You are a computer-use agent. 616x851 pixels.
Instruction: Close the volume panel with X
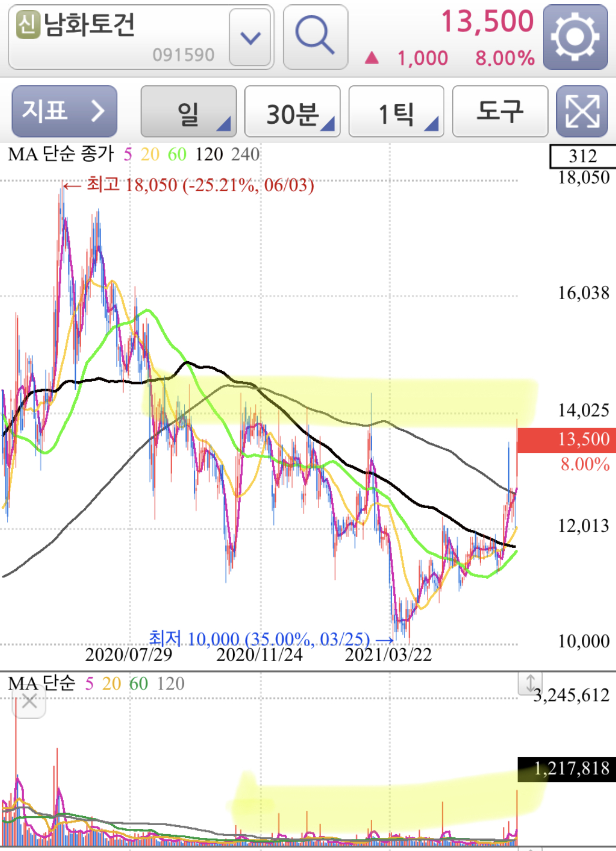point(29,701)
